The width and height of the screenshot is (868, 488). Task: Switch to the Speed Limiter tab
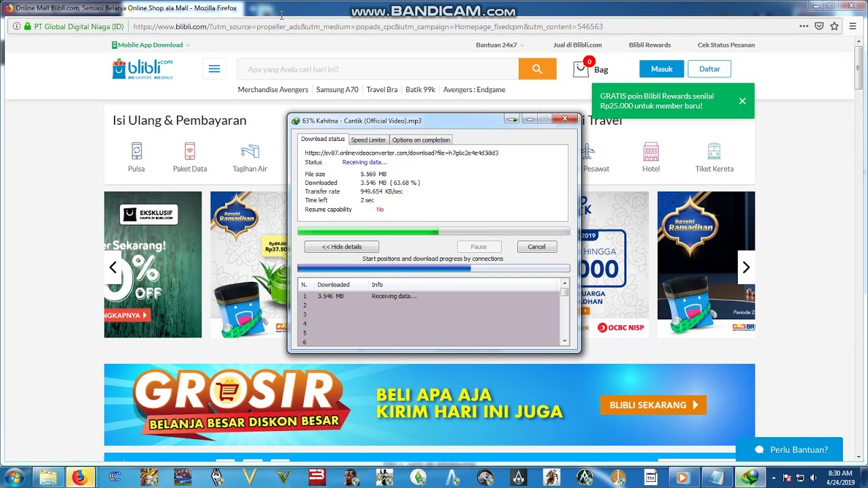pyautogui.click(x=368, y=140)
